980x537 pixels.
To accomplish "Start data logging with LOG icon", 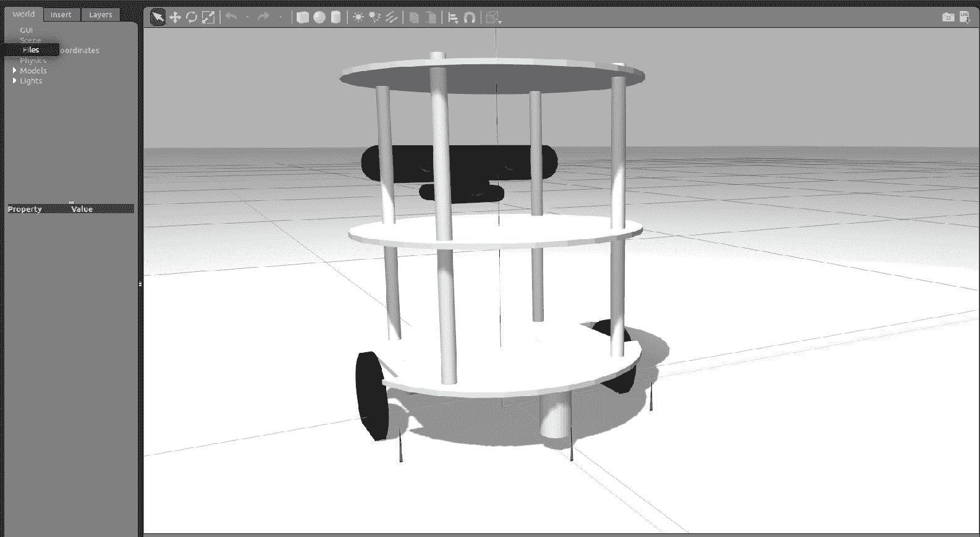I will coord(965,17).
